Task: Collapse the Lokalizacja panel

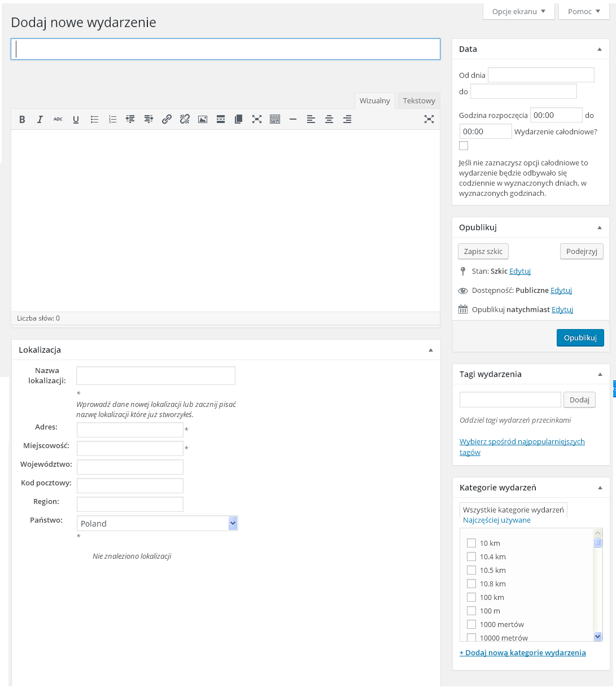Action: [431, 350]
